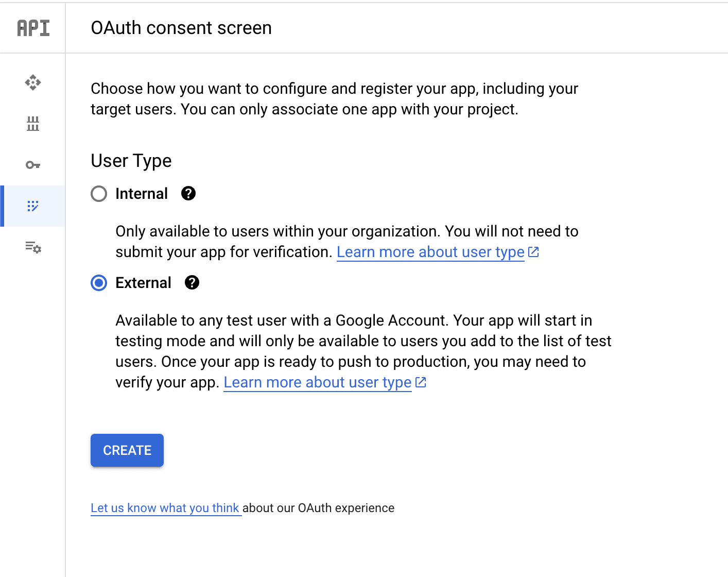Screen dimensions: 728x577
Task: Click the API logo in top left corner
Action: click(32, 28)
